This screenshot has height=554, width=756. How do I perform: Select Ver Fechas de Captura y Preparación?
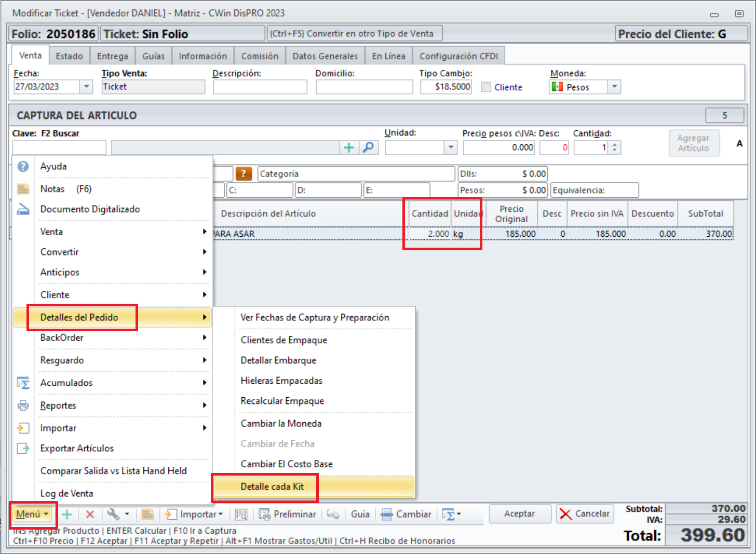point(314,317)
